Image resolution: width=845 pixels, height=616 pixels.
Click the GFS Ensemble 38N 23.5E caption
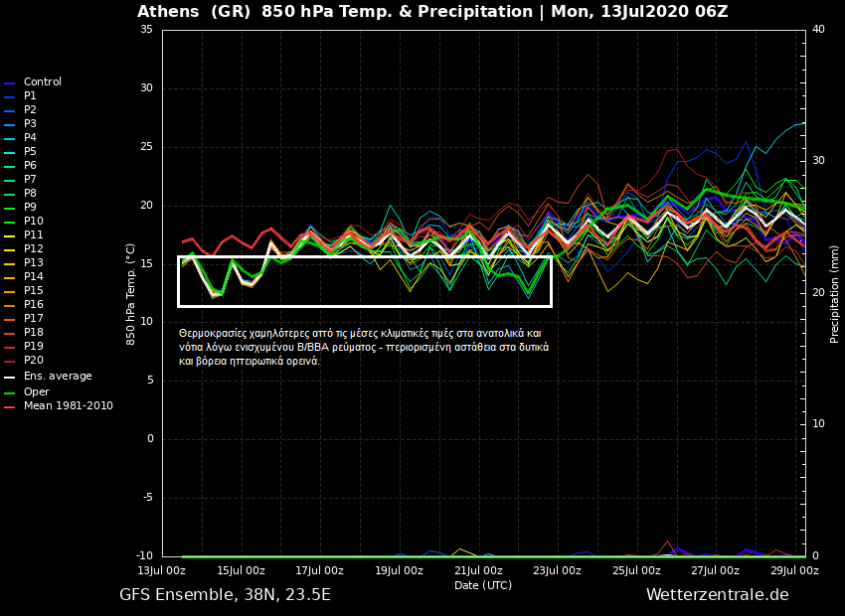click(225, 595)
